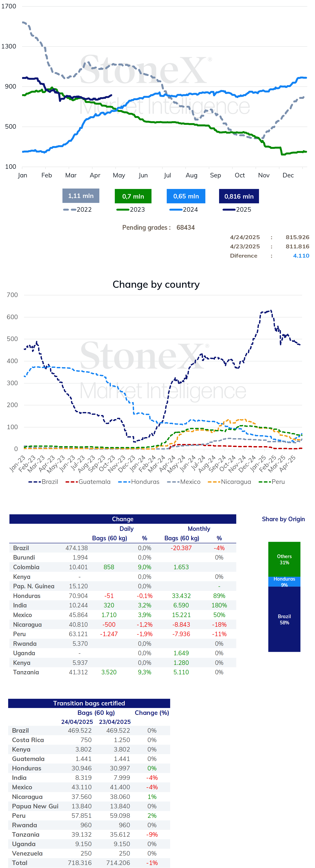
Task: Click the 0,816 mln navy label box
Action: (x=239, y=196)
